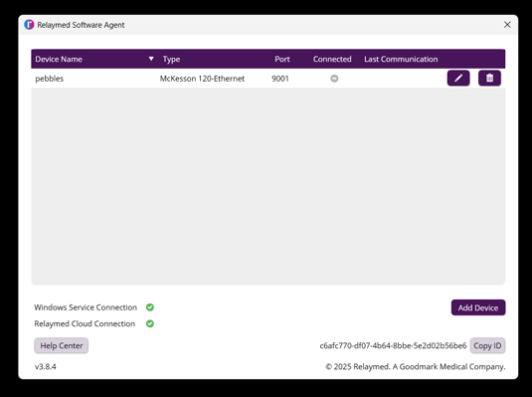
Task: Click the agent ID text string
Action: [393, 345]
